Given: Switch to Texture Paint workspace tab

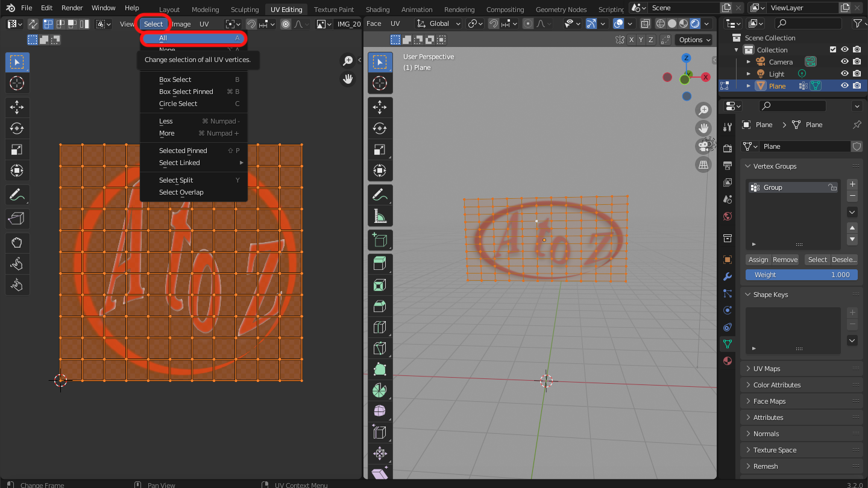Looking at the screenshot, I should (x=334, y=9).
